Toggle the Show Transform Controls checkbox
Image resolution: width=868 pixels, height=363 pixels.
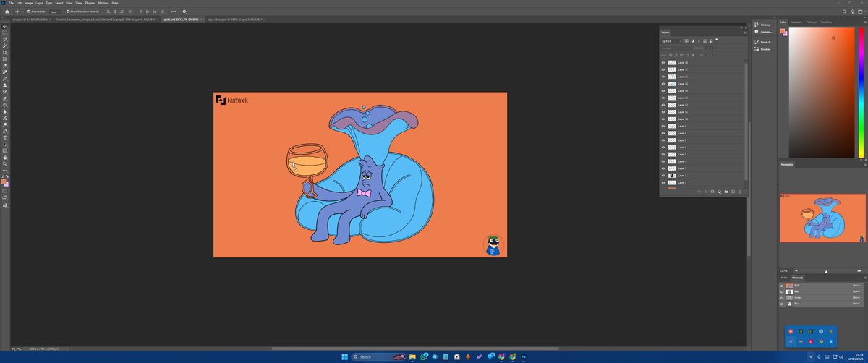click(67, 12)
